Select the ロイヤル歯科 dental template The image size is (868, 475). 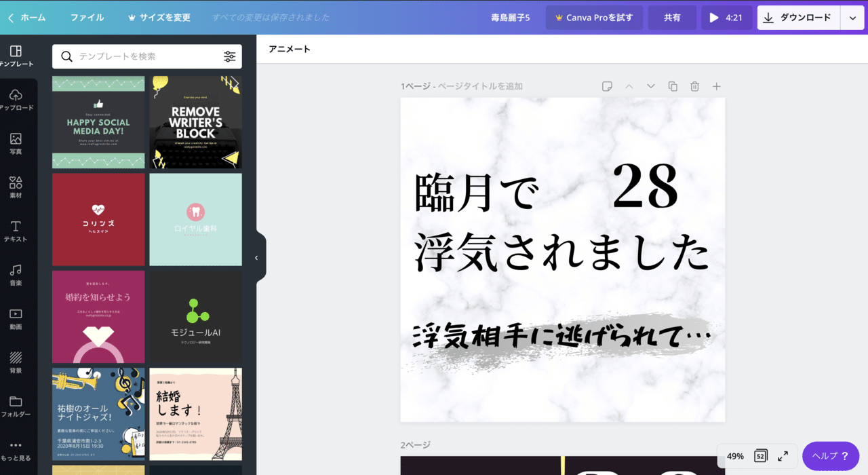196,220
